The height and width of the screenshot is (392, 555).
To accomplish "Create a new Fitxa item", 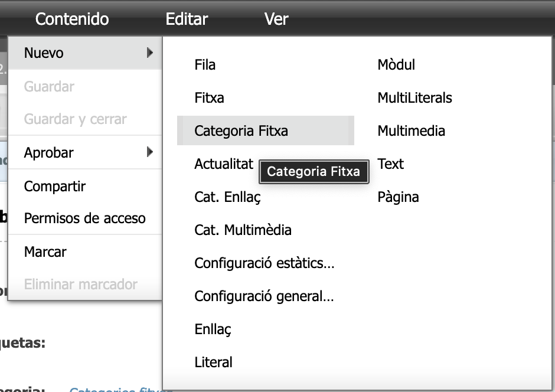I will [x=209, y=98].
